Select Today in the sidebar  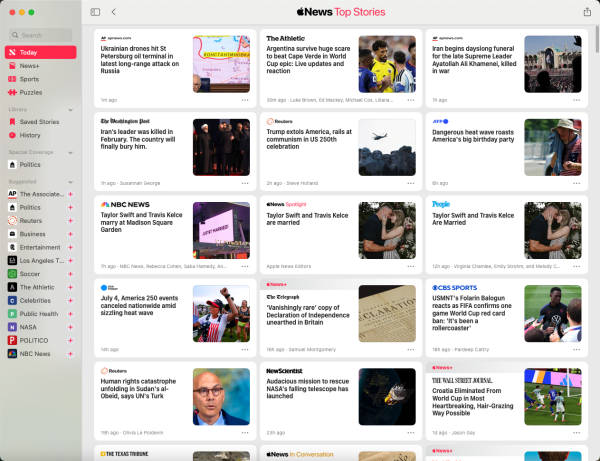41,52
